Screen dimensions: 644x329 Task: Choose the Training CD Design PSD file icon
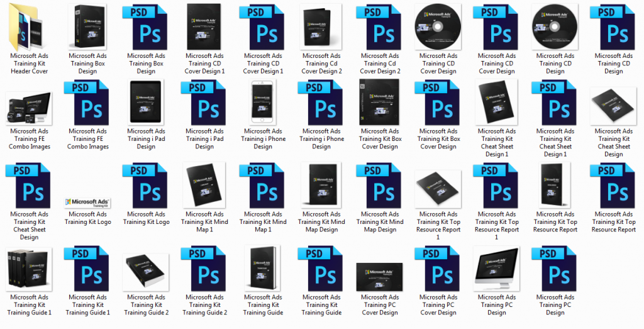click(613, 26)
